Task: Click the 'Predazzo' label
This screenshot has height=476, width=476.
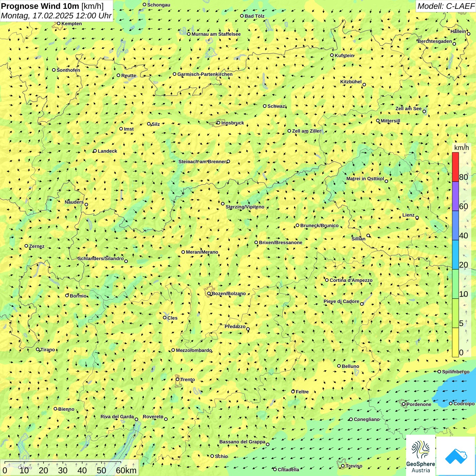Action: pos(235,326)
